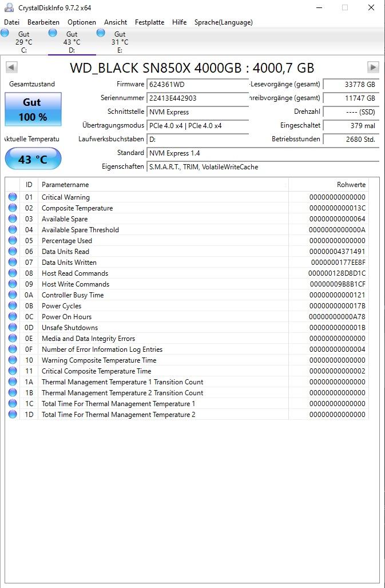Image resolution: width=385 pixels, height=588 pixels.
Task: Open the Datei menu
Action: tap(11, 22)
